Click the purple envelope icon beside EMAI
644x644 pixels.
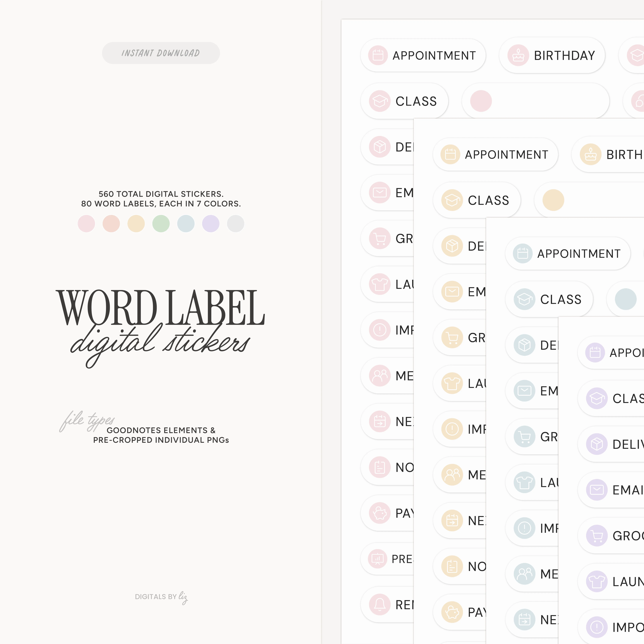point(597,490)
